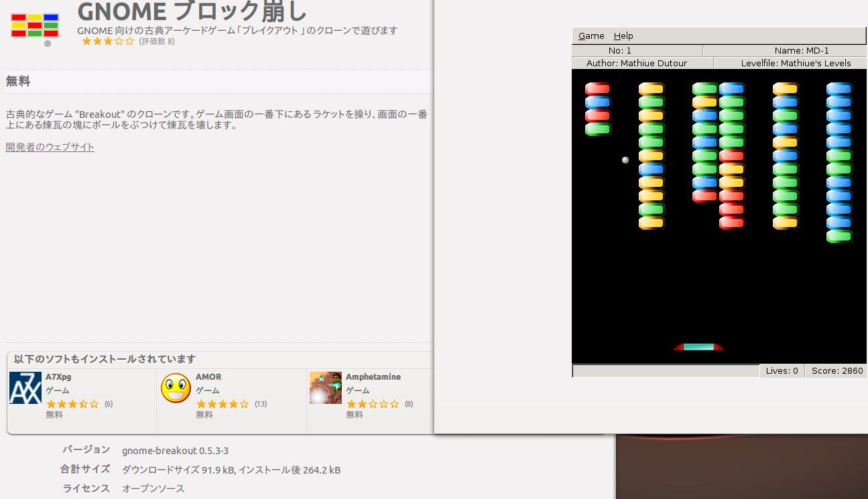
Task: Open the A7Xpg title link
Action: tap(58, 377)
